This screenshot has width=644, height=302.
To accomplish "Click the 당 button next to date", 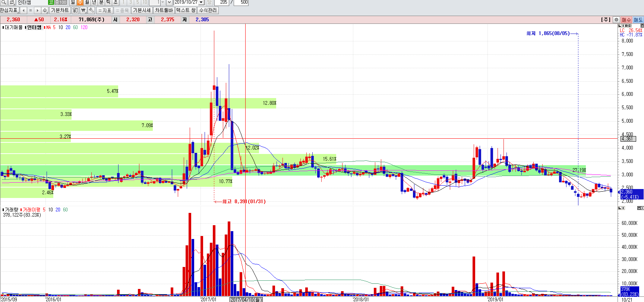I will [x=209, y=2].
